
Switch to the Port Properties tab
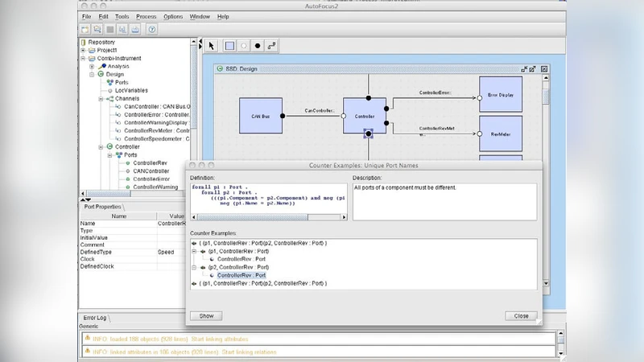coord(101,207)
